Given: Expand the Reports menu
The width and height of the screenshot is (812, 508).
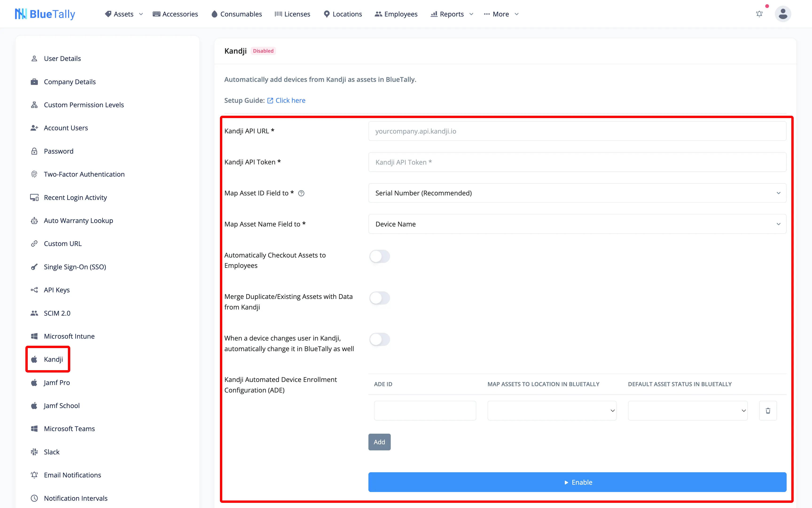Looking at the screenshot, I should pyautogui.click(x=452, y=14).
